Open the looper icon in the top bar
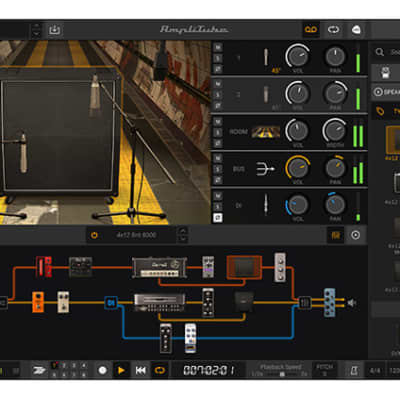The width and height of the screenshot is (400, 400). (x=333, y=30)
